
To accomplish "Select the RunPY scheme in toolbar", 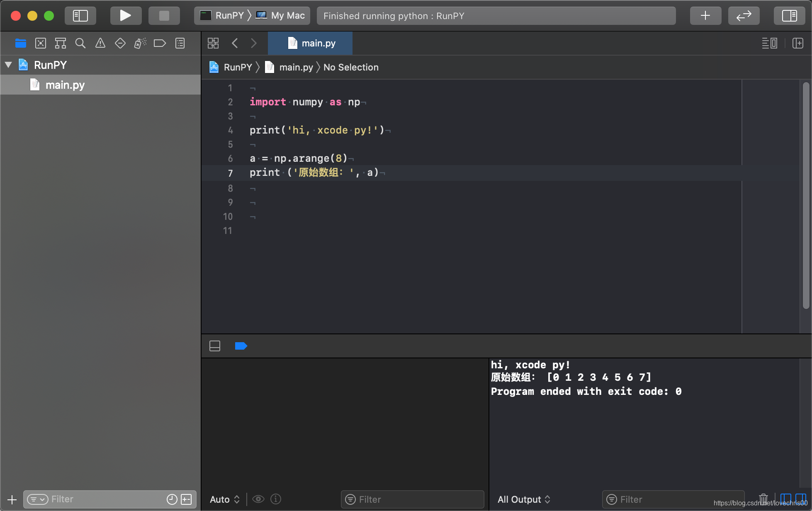I will (223, 16).
